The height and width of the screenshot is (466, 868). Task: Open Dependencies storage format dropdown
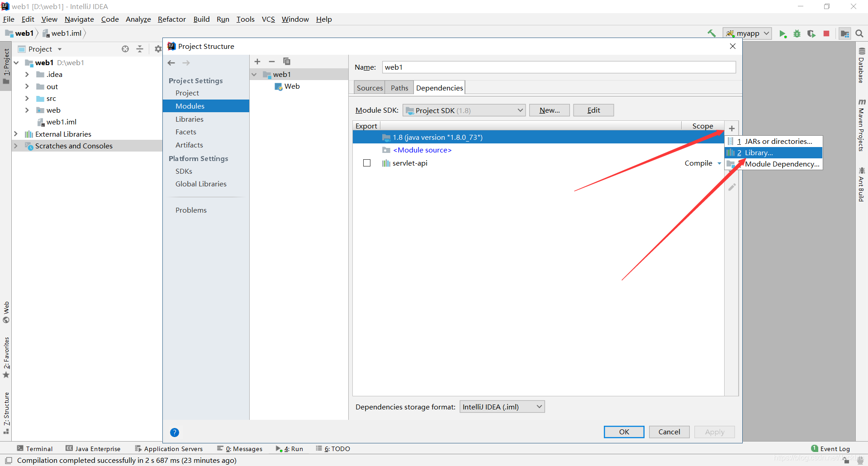502,407
